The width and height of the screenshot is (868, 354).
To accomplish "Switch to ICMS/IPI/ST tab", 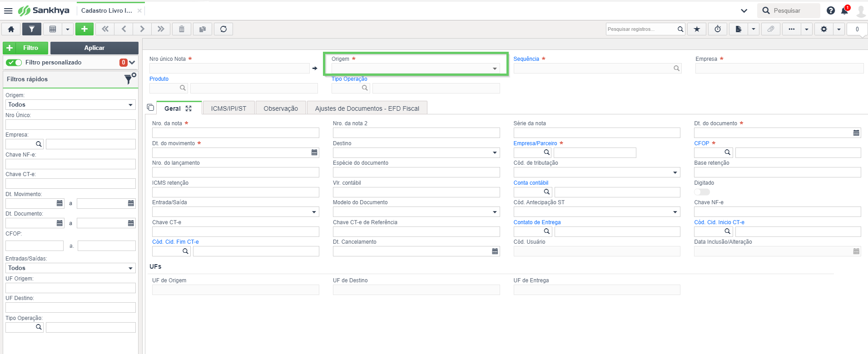I will coord(228,108).
